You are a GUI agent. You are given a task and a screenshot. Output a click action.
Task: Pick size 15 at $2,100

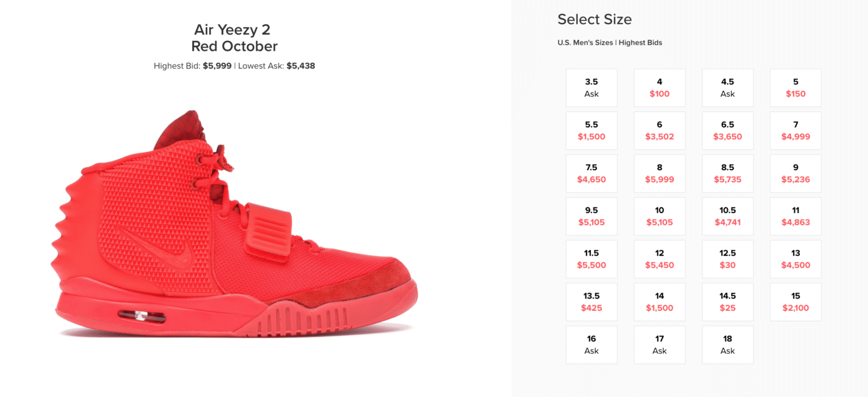point(795,302)
